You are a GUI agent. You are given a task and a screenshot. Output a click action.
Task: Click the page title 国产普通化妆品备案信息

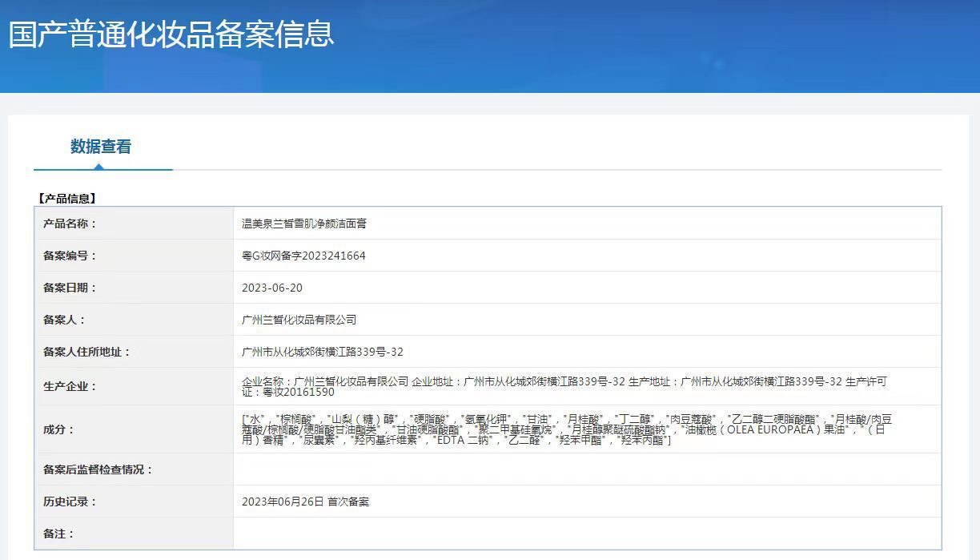[x=171, y=34]
